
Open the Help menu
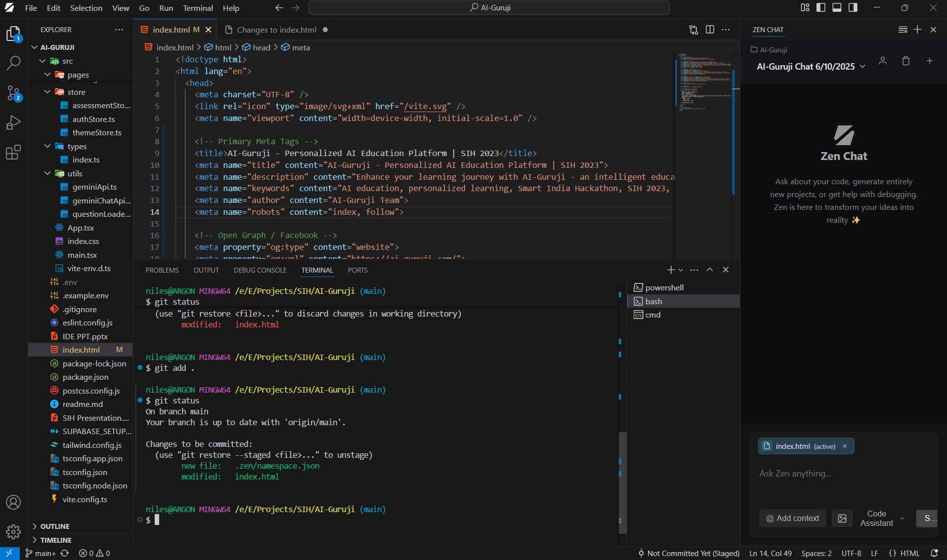tap(231, 8)
